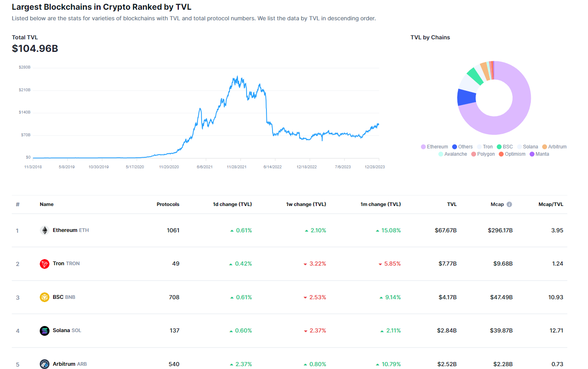Click Arbitrum's TVL value $2.52B
Image resolution: width=588 pixels, height=369 pixels.
coord(447,364)
